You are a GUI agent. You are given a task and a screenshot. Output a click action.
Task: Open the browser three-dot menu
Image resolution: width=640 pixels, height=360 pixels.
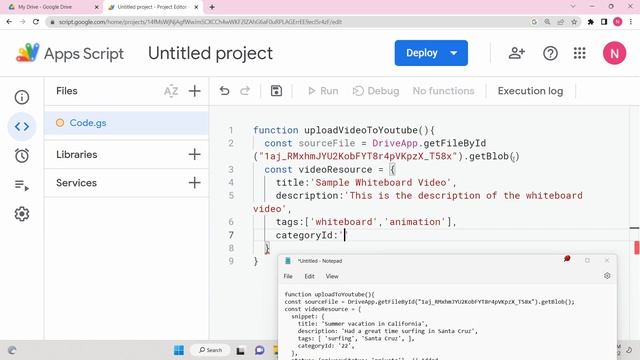(x=631, y=22)
